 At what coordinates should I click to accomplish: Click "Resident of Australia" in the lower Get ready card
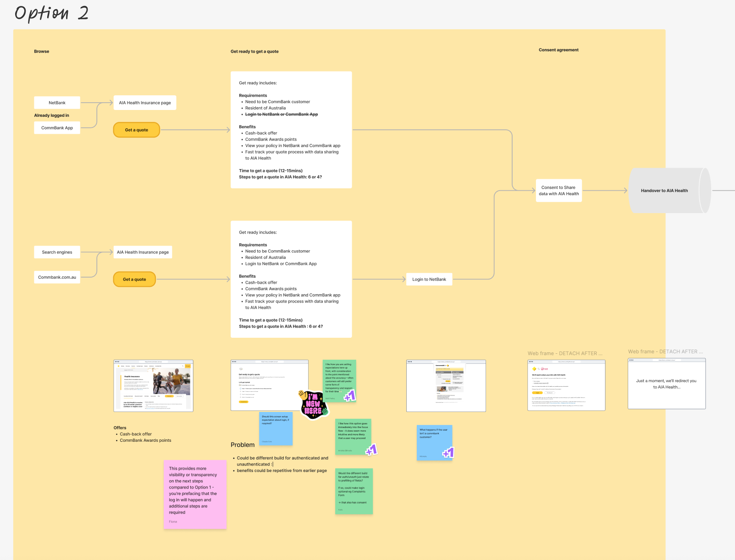(x=265, y=258)
